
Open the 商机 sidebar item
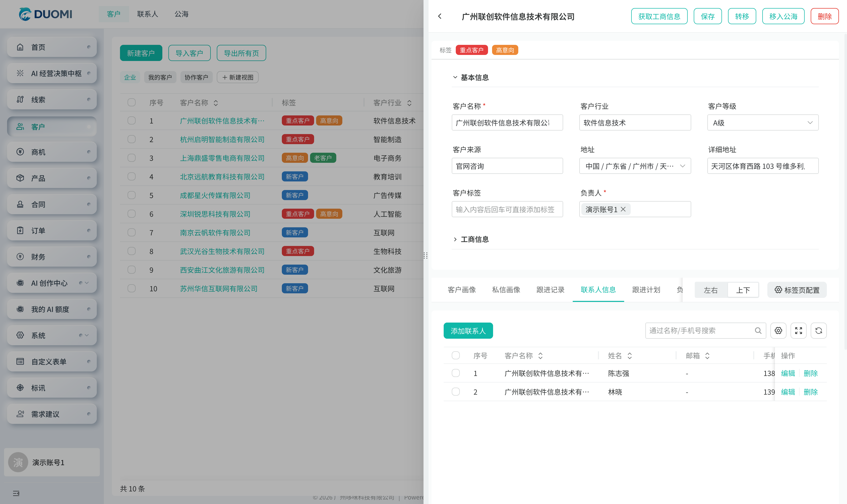(x=52, y=152)
